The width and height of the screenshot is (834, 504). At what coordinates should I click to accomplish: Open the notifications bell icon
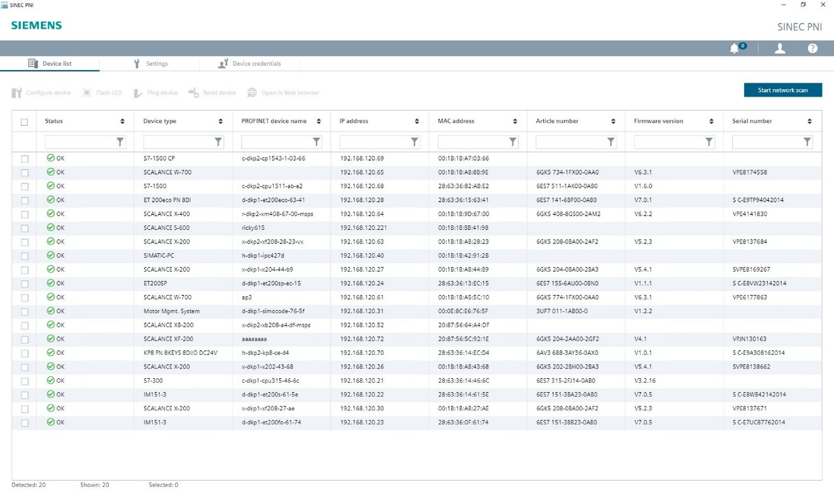tap(736, 48)
